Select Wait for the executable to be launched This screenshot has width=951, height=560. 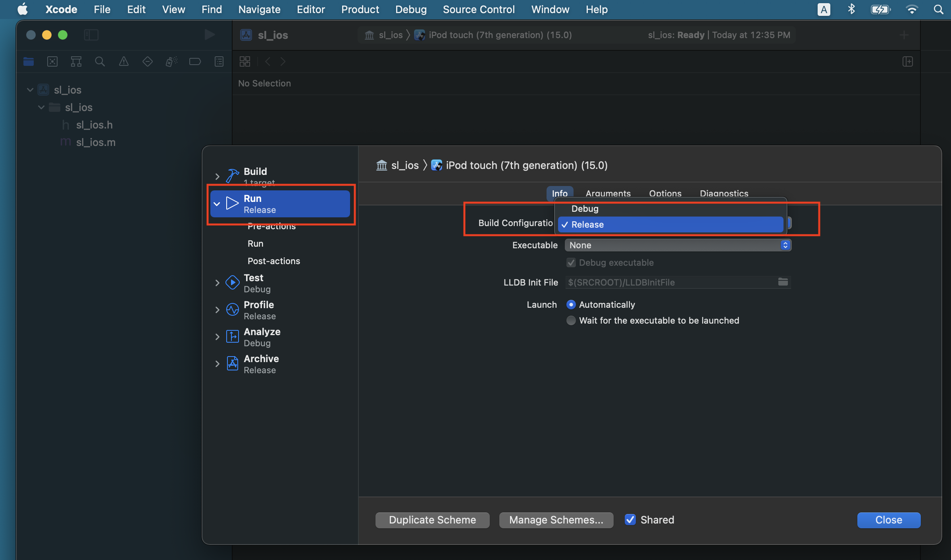coord(571,320)
